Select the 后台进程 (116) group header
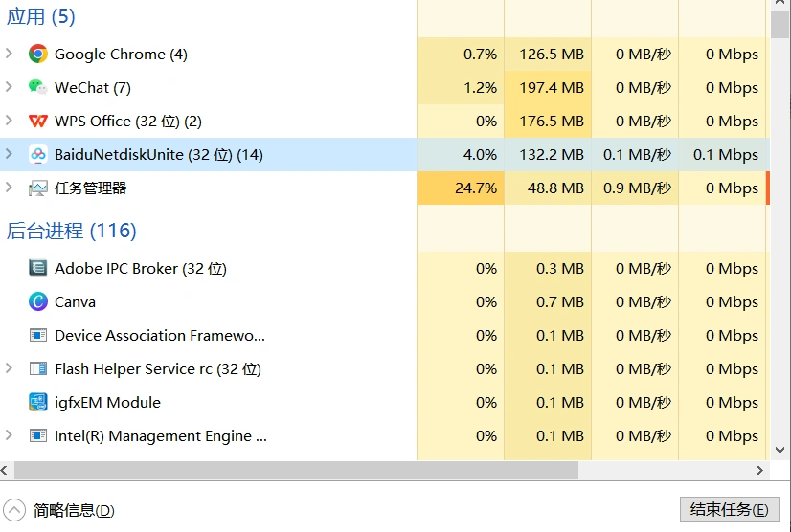This screenshot has height=532, width=791. [72, 231]
